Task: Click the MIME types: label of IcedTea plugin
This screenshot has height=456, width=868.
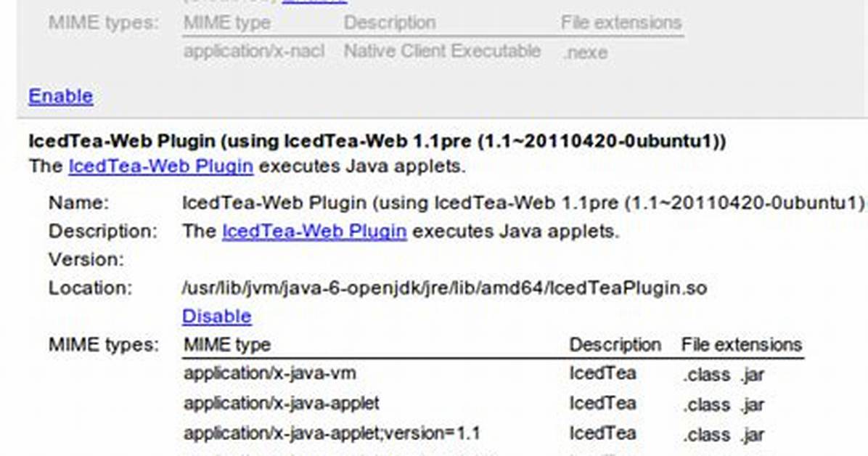Action: [x=104, y=345]
